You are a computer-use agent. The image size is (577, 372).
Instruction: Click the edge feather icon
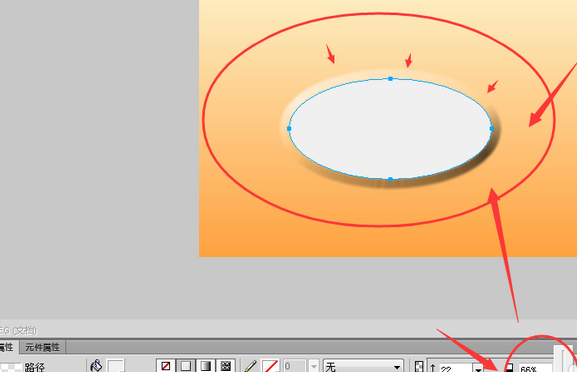pyautogui.click(x=419, y=367)
